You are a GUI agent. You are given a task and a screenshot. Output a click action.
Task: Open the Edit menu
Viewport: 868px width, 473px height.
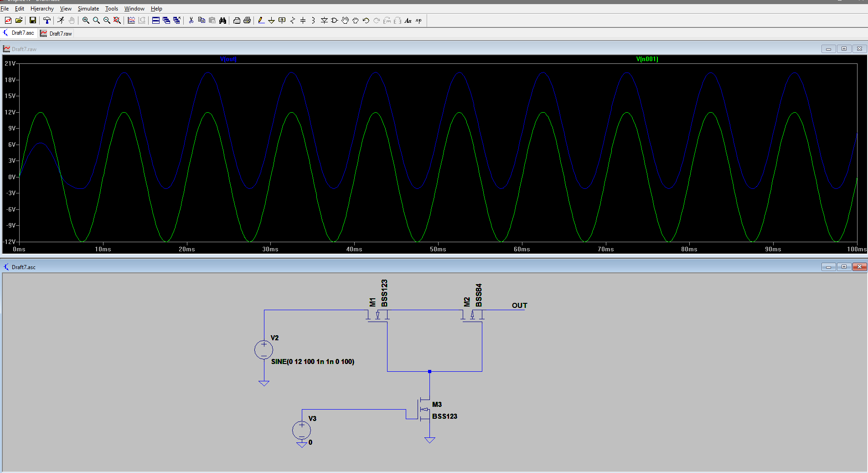20,9
